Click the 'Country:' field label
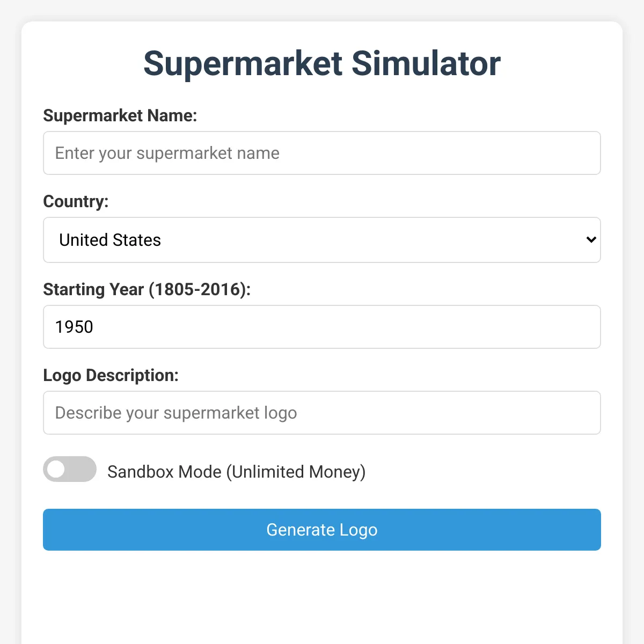 coord(76,201)
